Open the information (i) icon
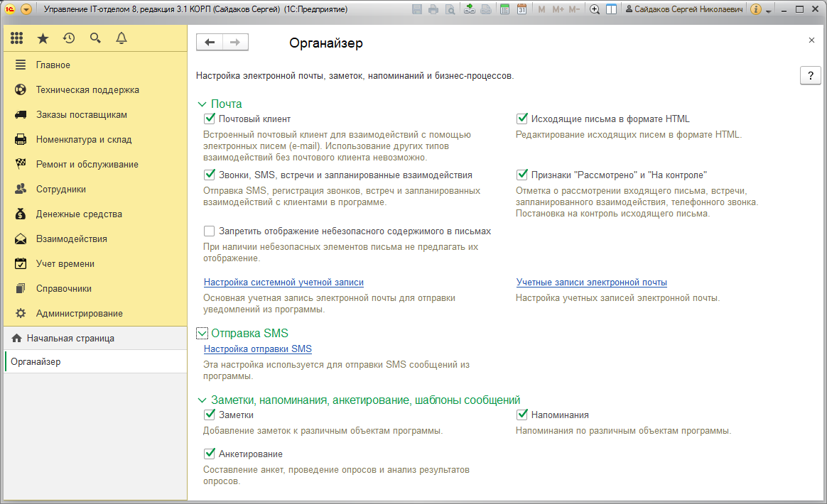The width and height of the screenshot is (827, 504). click(x=756, y=9)
